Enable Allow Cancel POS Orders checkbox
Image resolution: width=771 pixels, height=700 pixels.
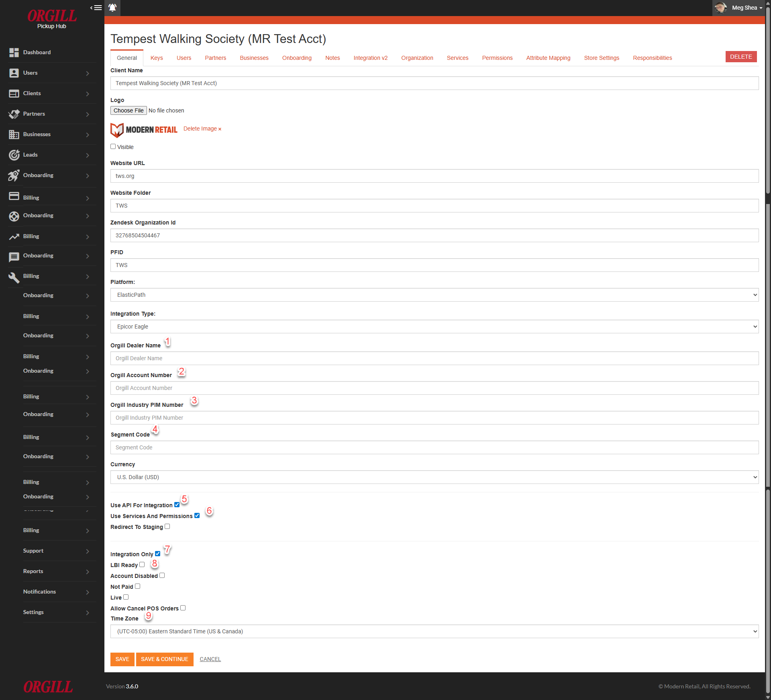tap(183, 608)
